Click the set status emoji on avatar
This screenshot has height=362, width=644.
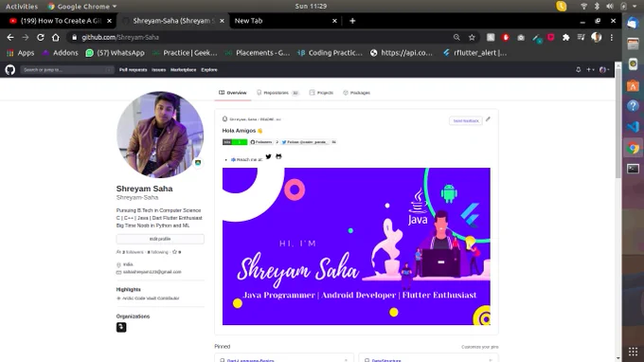coord(198,163)
